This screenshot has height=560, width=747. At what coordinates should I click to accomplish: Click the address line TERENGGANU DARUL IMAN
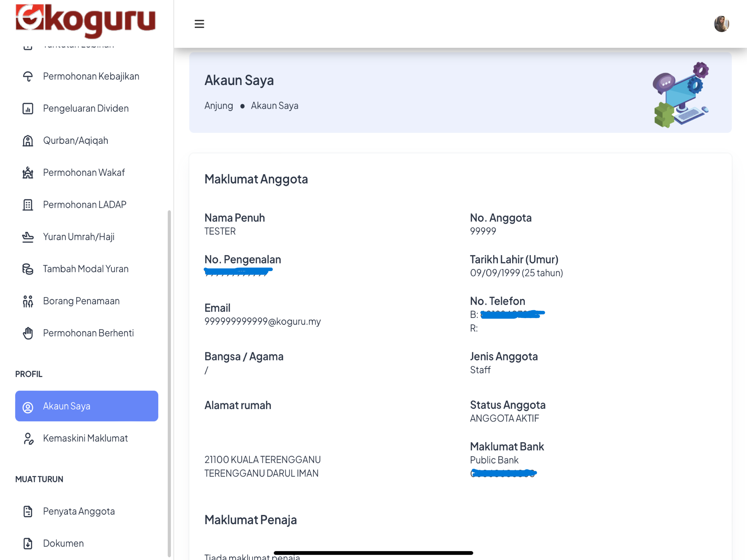261,474
